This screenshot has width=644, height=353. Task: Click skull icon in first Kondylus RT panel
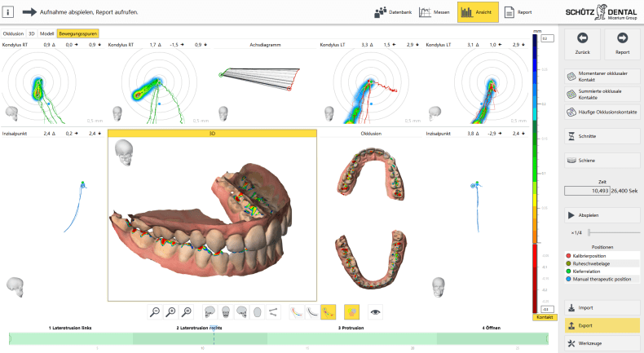(x=11, y=113)
